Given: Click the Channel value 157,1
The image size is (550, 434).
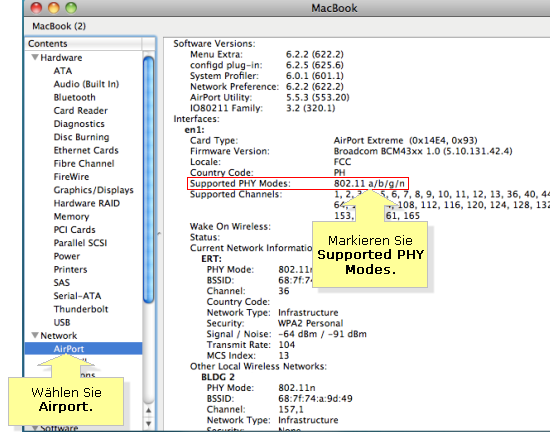Looking at the screenshot, I should pos(291,409).
